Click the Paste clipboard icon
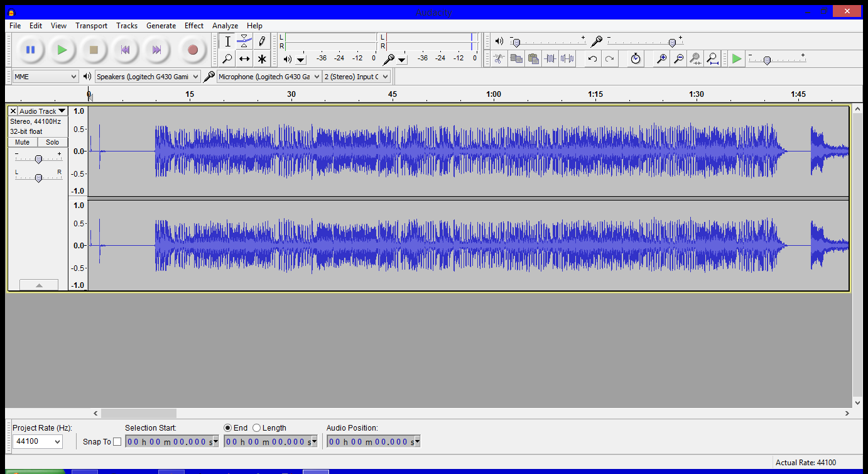 (533, 58)
